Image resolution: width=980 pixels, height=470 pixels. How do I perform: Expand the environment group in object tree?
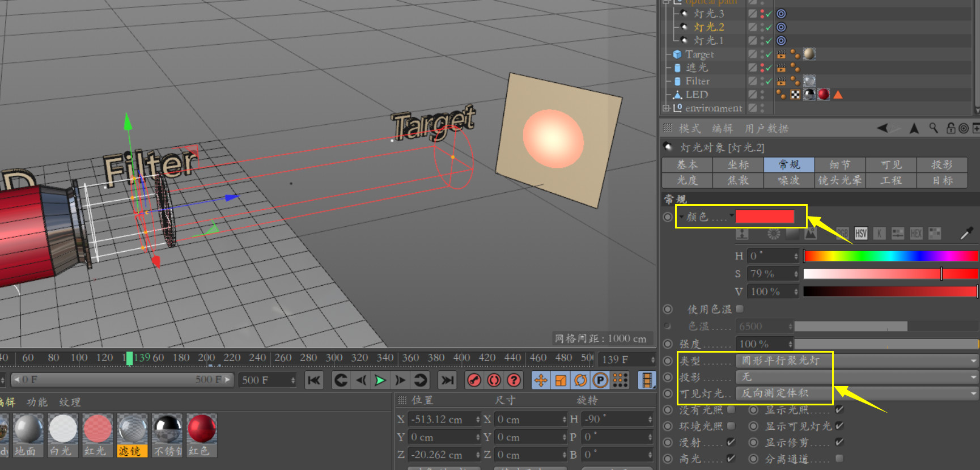pos(666,108)
